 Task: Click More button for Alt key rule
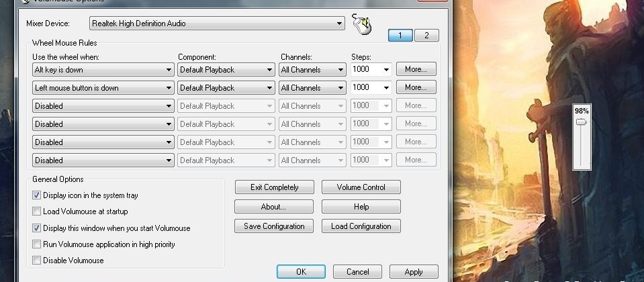click(416, 69)
